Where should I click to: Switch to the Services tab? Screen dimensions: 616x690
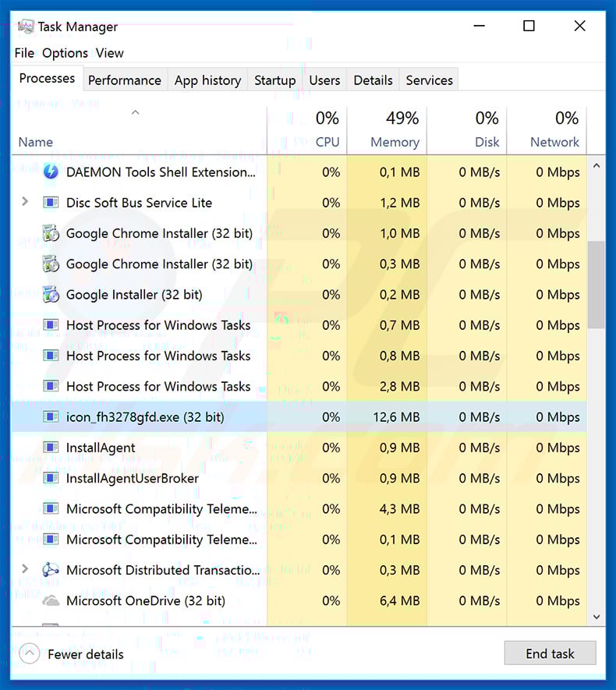pyautogui.click(x=429, y=80)
